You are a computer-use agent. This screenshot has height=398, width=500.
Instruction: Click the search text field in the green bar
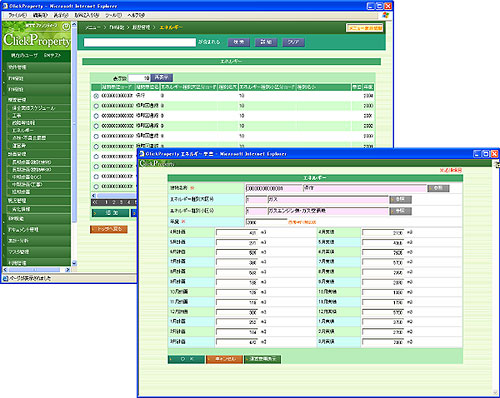click(140, 42)
